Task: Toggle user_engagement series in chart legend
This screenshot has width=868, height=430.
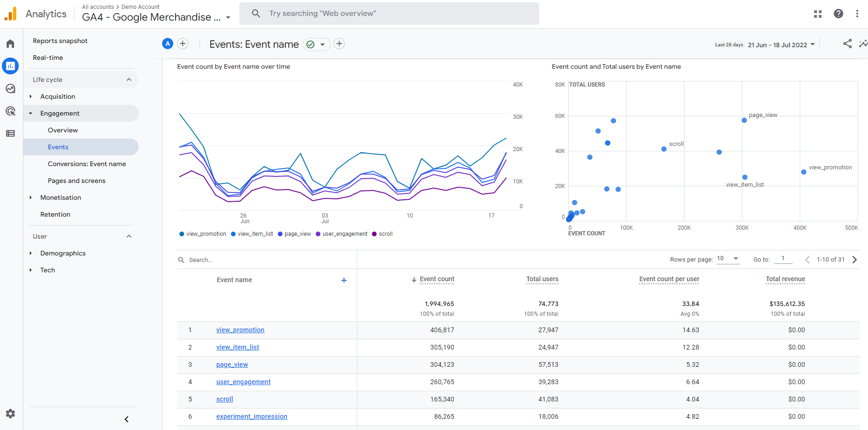Action: coord(341,234)
